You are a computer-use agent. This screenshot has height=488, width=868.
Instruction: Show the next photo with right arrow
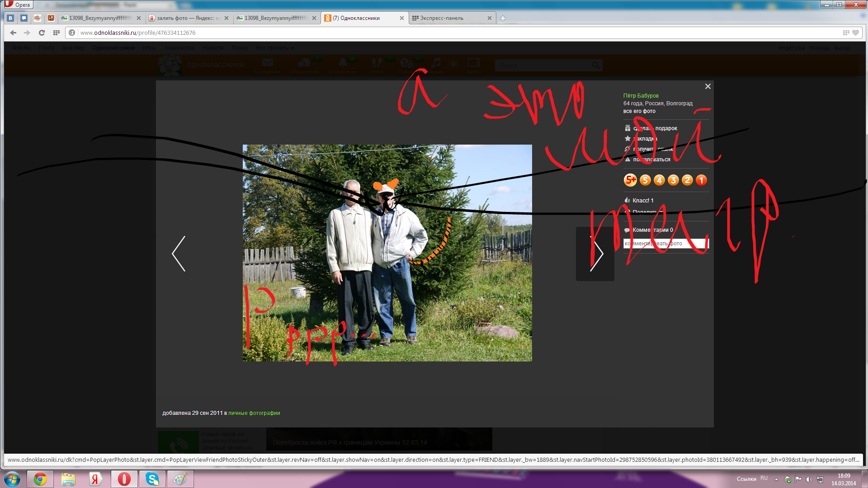tap(596, 253)
